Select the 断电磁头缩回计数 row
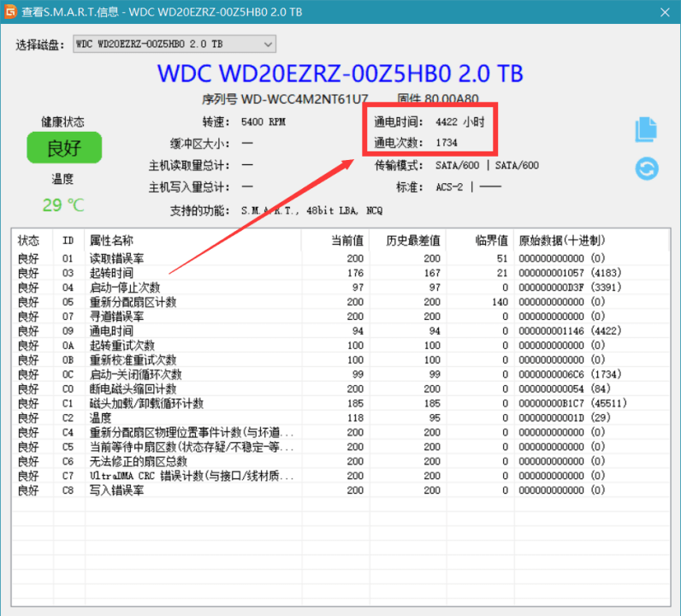This screenshot has width=681, height=616. (x=340, y=388)
